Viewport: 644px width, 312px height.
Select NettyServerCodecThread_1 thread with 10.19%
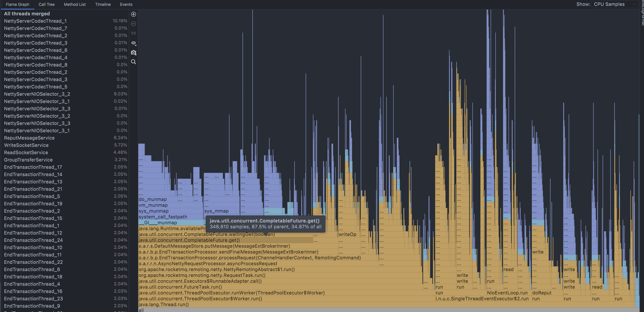(35, 21)
